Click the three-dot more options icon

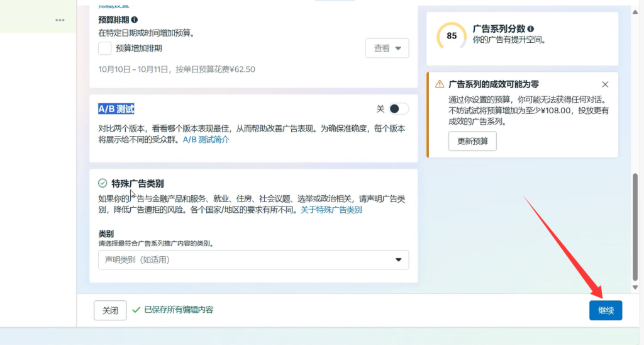point(60,20)
